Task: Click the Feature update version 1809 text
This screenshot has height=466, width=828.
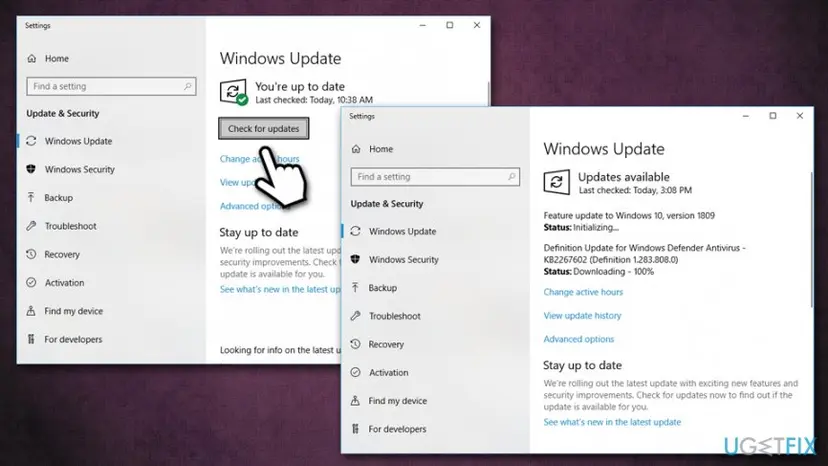Action: click(x=629, y=216)
